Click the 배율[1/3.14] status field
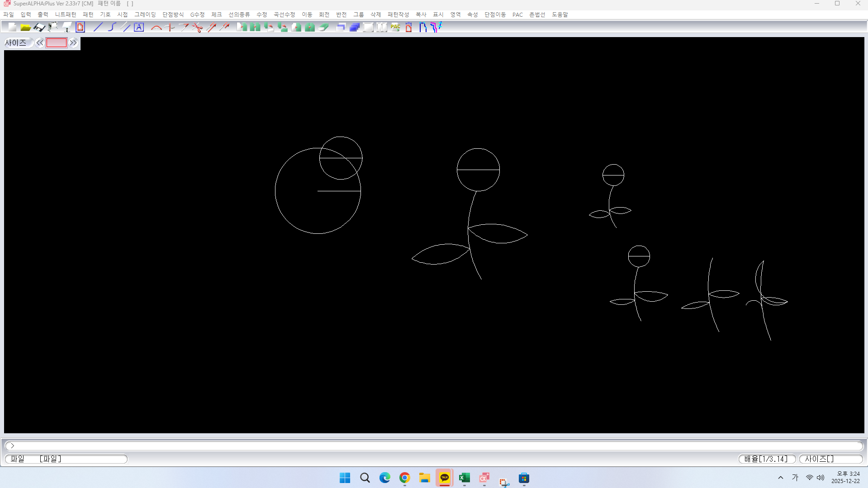868x488 pixels. (767, 459)
